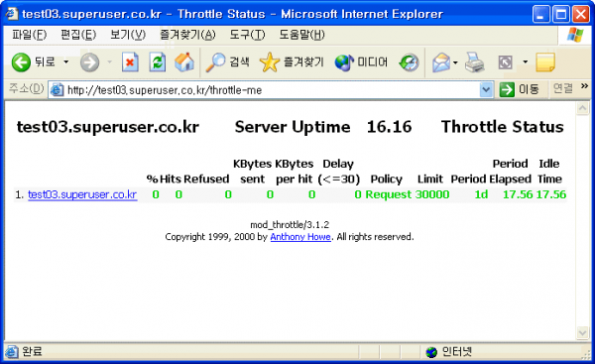
Task: Print page with printer icon
Action: pyautogui.click(x=474, y=62)
